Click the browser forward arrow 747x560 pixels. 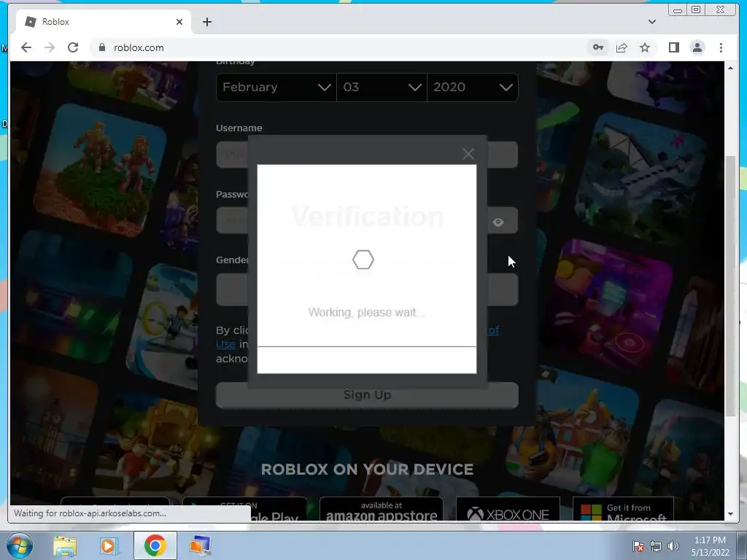coord(50,47)
